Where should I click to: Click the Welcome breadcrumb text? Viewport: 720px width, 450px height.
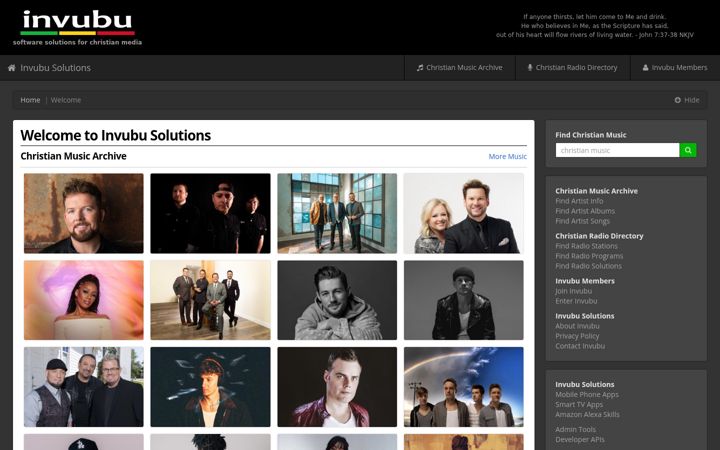coord(66,100)
